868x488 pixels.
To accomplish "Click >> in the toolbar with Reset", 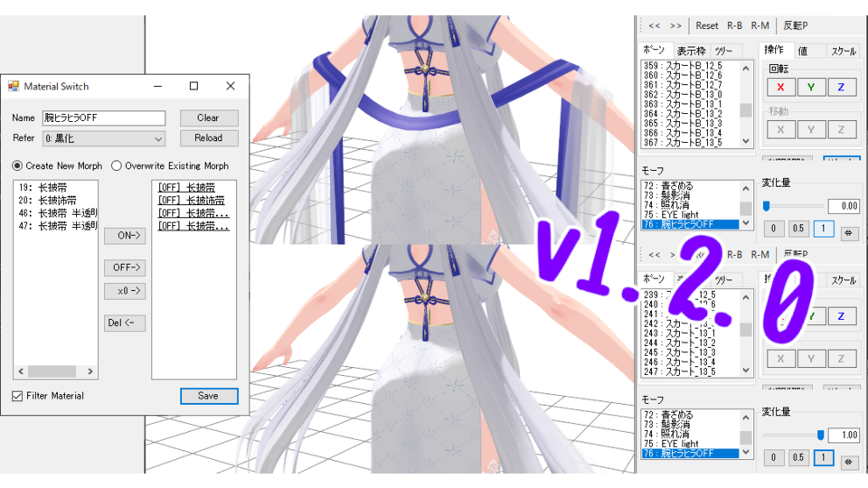I will pos(675,25).
